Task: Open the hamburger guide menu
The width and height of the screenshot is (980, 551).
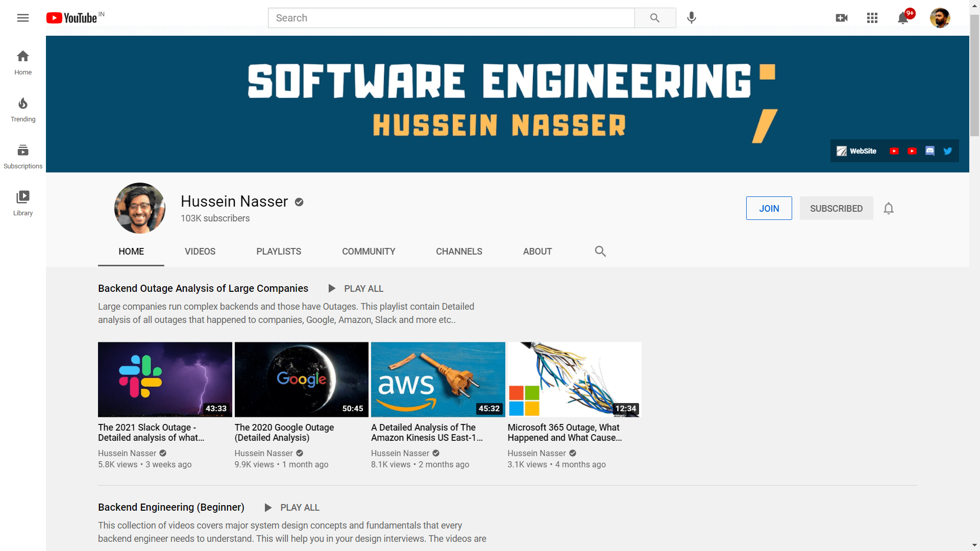Action: 23,18
